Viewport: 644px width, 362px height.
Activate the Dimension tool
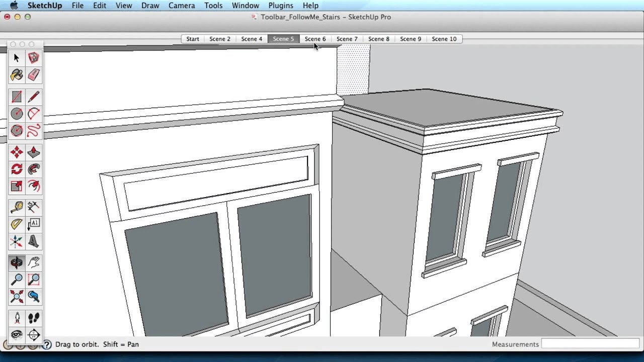(34, 207)
